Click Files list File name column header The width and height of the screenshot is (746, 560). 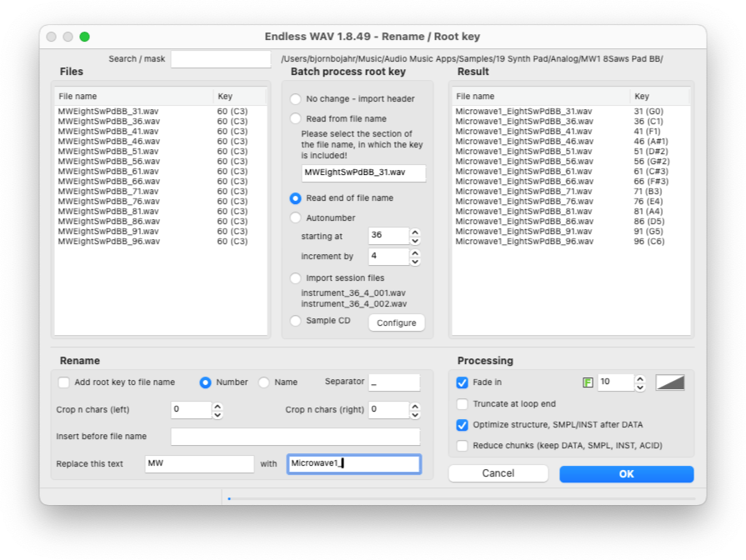(x=133, y=97)
